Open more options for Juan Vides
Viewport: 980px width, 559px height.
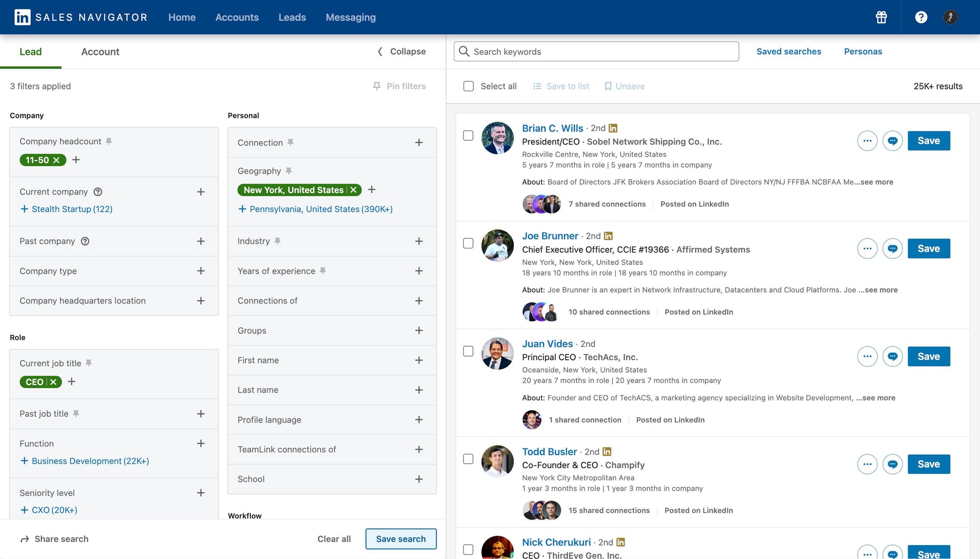pos(867,357)
